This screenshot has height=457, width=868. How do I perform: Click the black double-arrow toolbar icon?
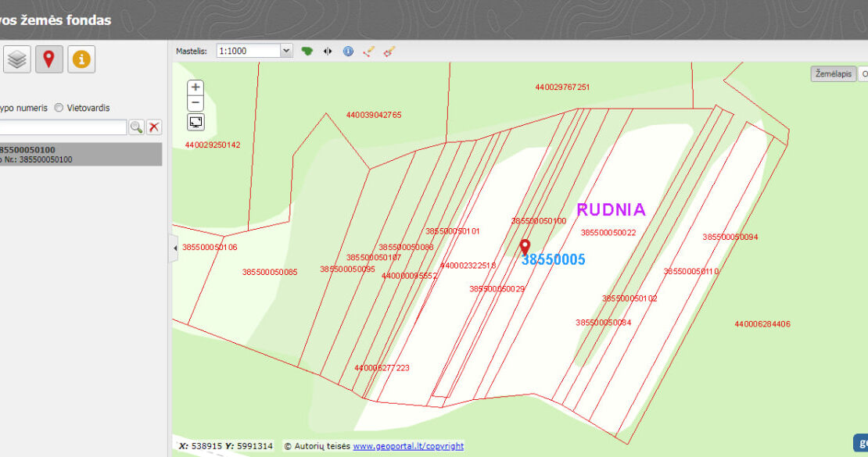[x=328, y=51]
